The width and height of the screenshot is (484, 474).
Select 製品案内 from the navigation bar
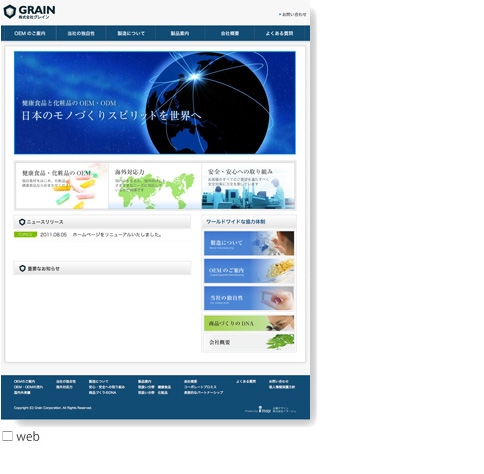tap(180, 33)
